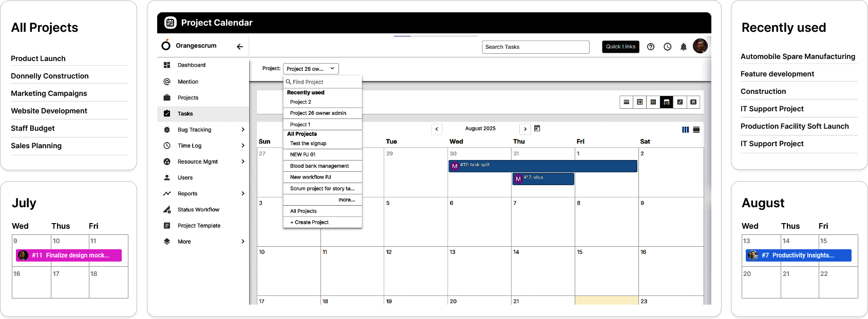Click the help question mark icon
Screen dimensions: 868x319
tap(651, 47)
